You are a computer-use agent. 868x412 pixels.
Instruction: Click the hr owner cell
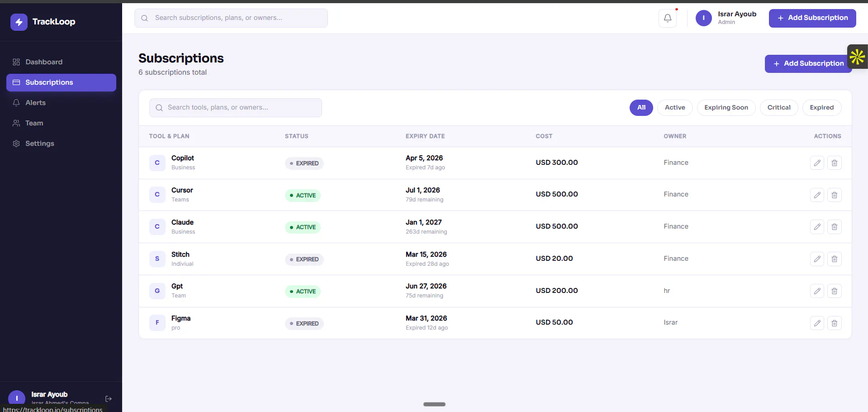pos(667,291)
